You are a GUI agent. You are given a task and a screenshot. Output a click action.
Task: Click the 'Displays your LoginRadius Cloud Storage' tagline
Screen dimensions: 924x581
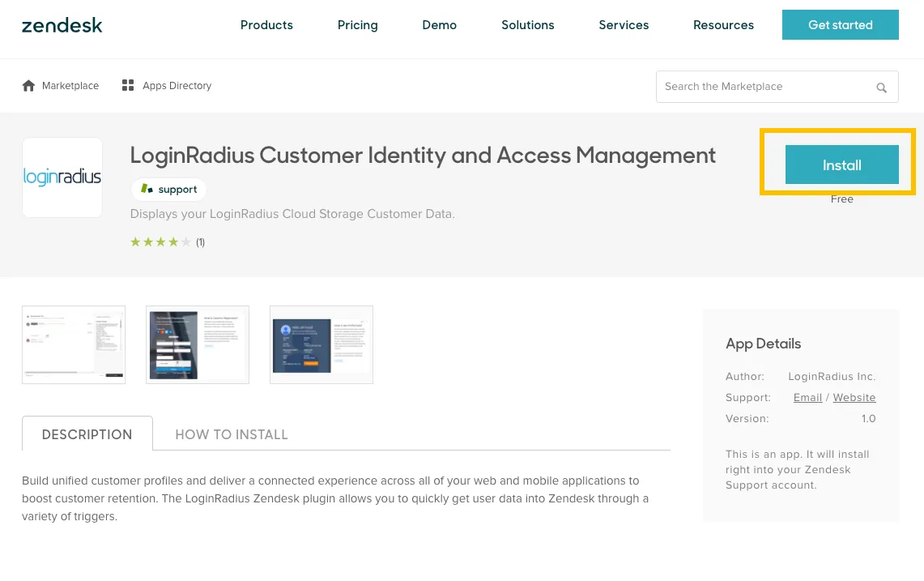tap(292, 214)
